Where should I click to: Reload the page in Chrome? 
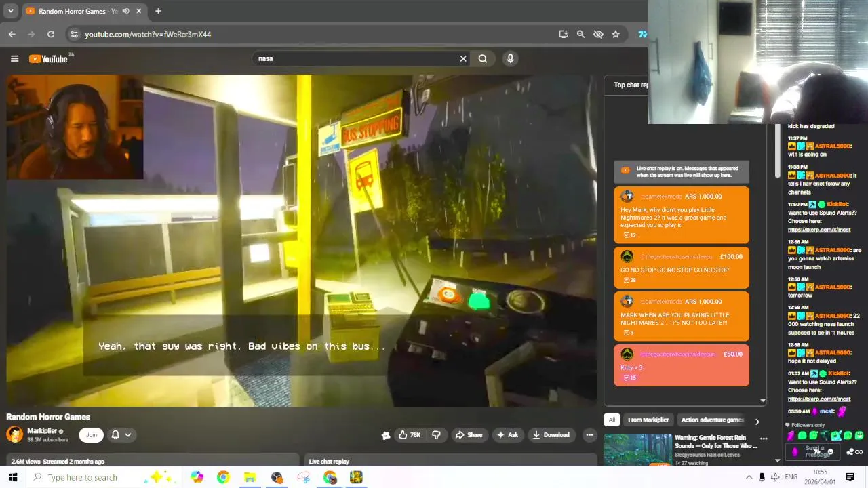[51, 34]
